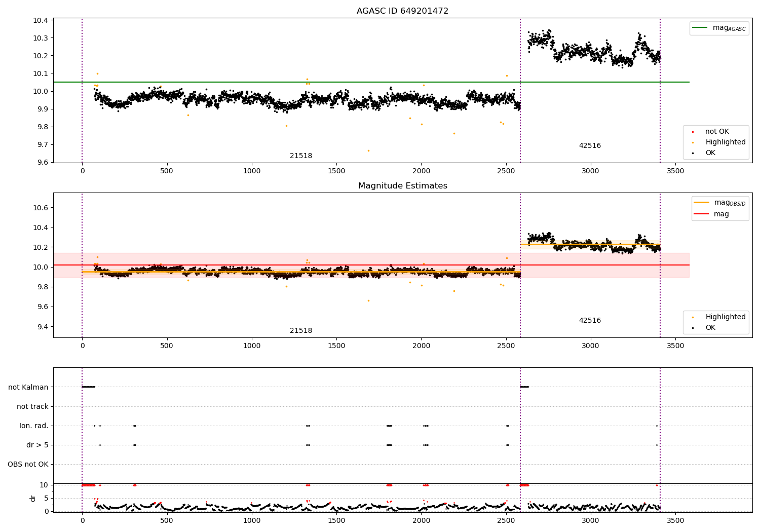Click the 42516 label in Magnitude Estimates plot
The image size is (760, 532).
click(x=590, y=321)
